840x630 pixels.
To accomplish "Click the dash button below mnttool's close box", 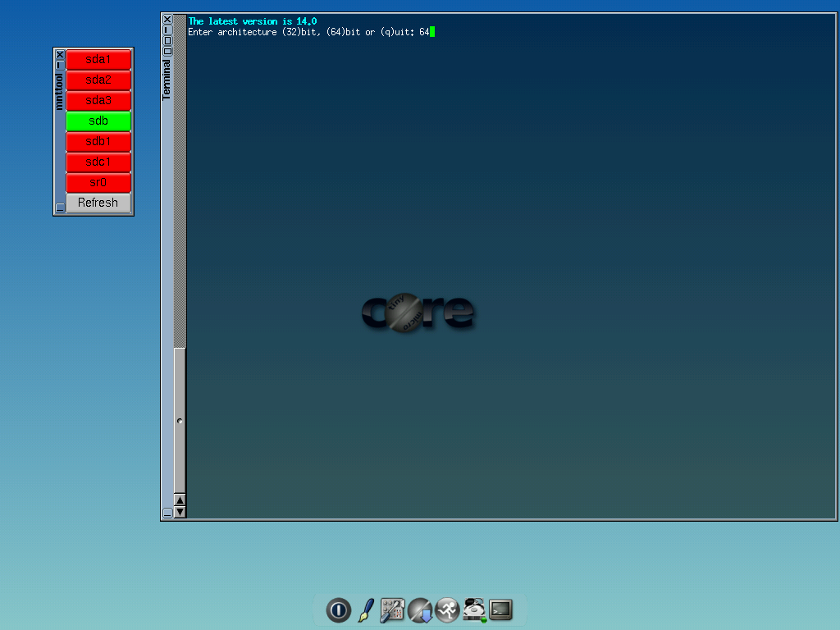I will tap(60, 64).
